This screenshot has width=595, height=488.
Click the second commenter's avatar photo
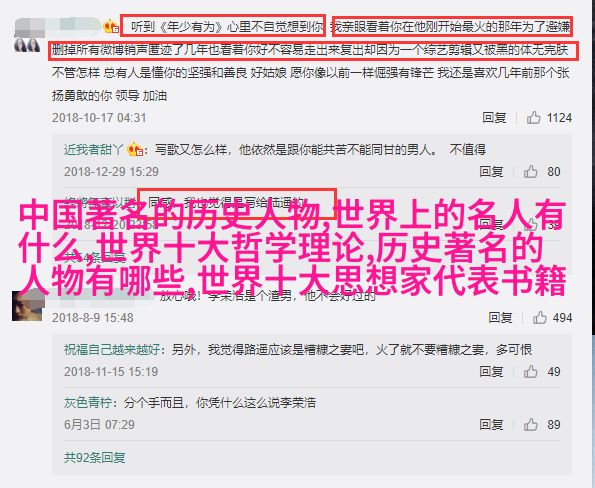click(27, 306)
